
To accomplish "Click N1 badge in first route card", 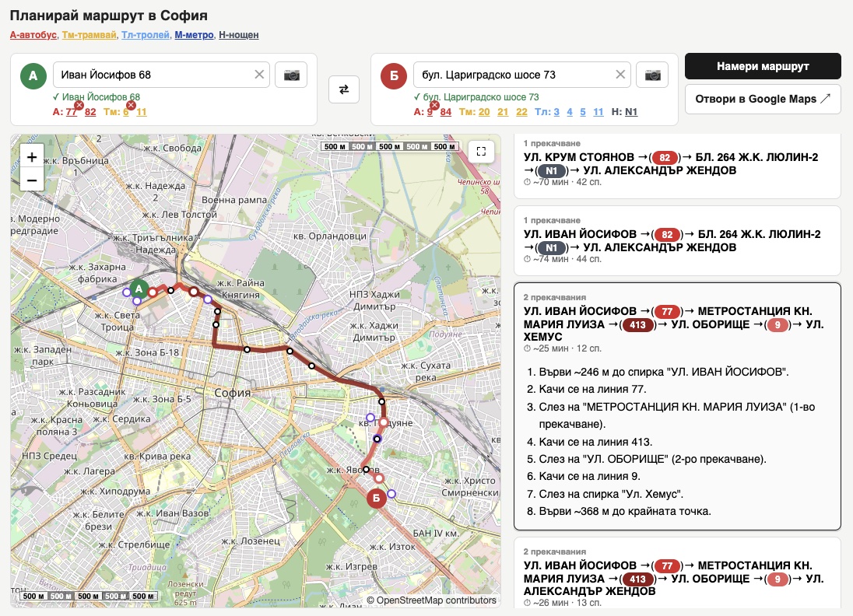I will click(552, 171).
